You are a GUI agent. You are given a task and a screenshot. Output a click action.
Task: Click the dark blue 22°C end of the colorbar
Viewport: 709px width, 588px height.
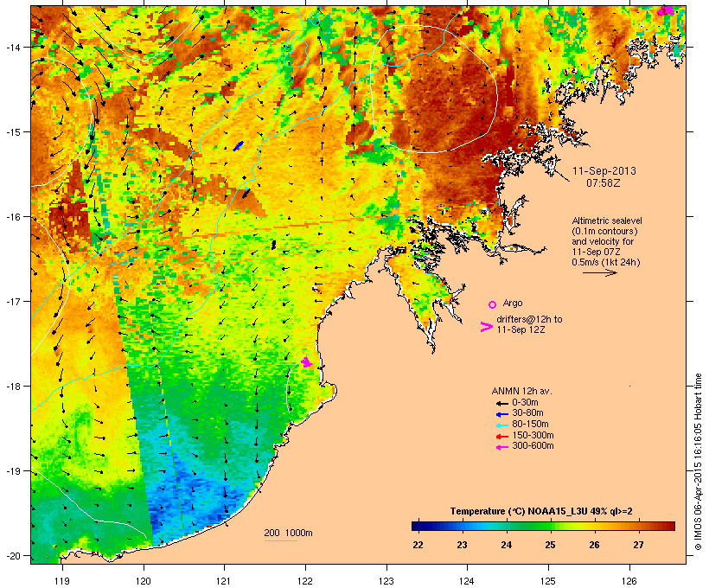click(418, 526)
